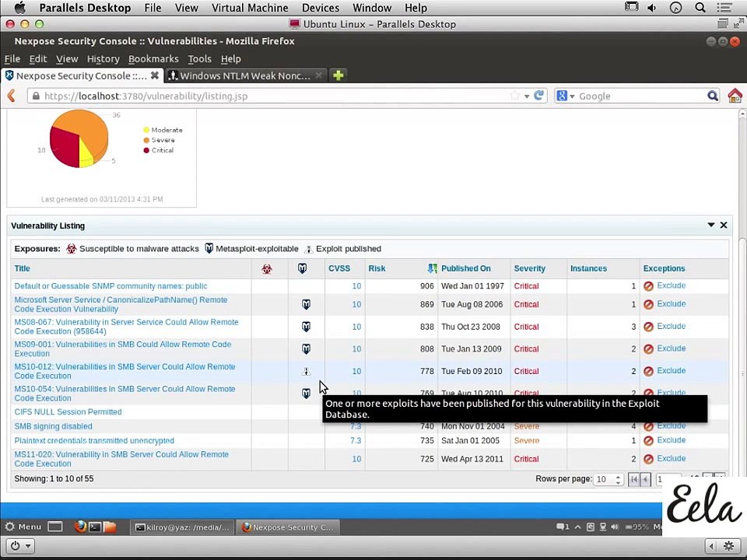This screenshot has width=747, height=560.
Task: Click the exclude icon for SNMP community row
Action: pos(648,286)
